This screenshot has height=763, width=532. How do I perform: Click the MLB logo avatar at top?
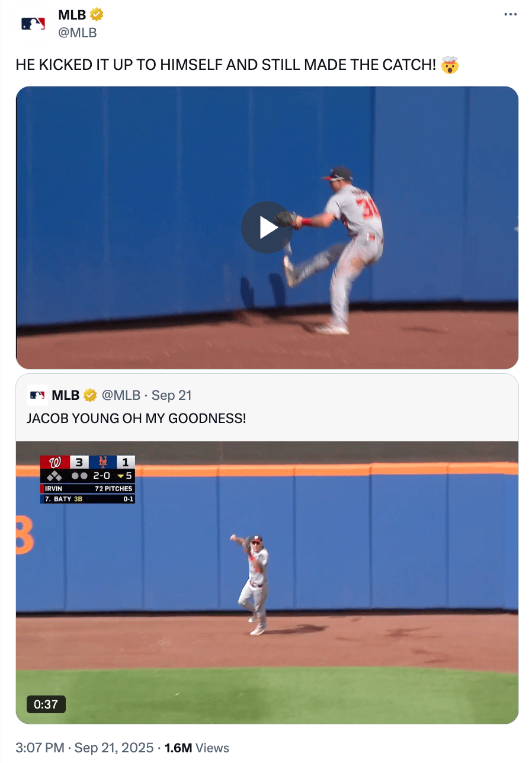tap(33, 24)
